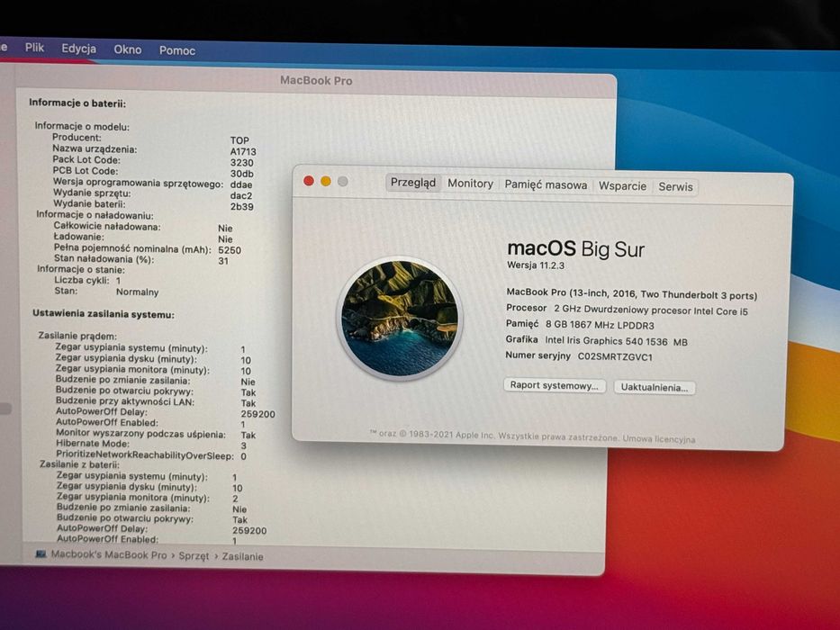Open the Wsparcie tab
840x630 pixels.
pyautogui.click(x=622, y=186)
